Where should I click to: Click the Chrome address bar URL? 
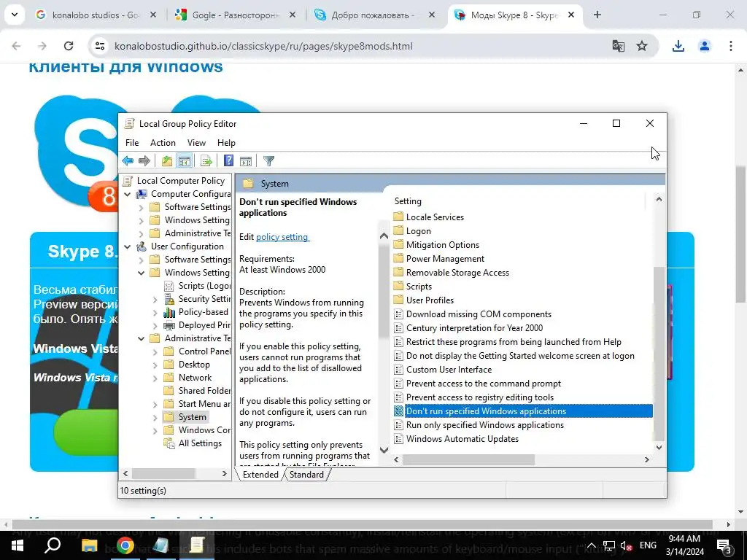[x=263, y=46]
